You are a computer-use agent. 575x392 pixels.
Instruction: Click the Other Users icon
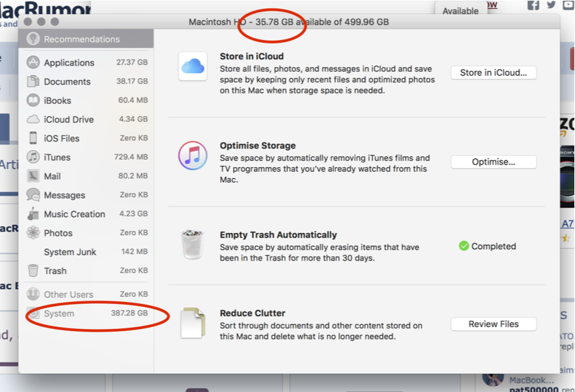(33, 294)
